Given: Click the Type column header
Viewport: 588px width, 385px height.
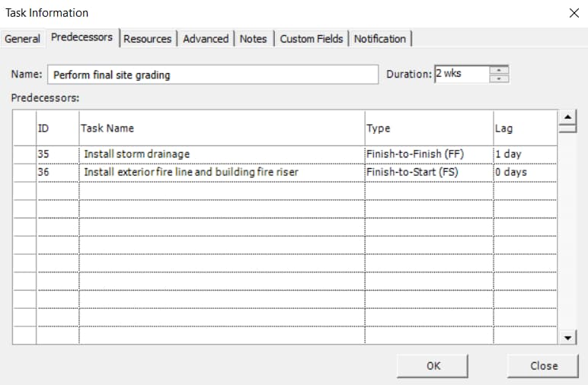Looking at the screenshot, I should [x=429, y=128].
